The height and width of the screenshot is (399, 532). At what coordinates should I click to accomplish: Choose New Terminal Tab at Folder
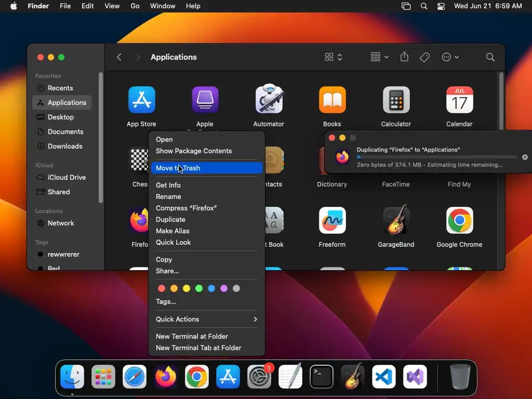[x=207, y=348]
